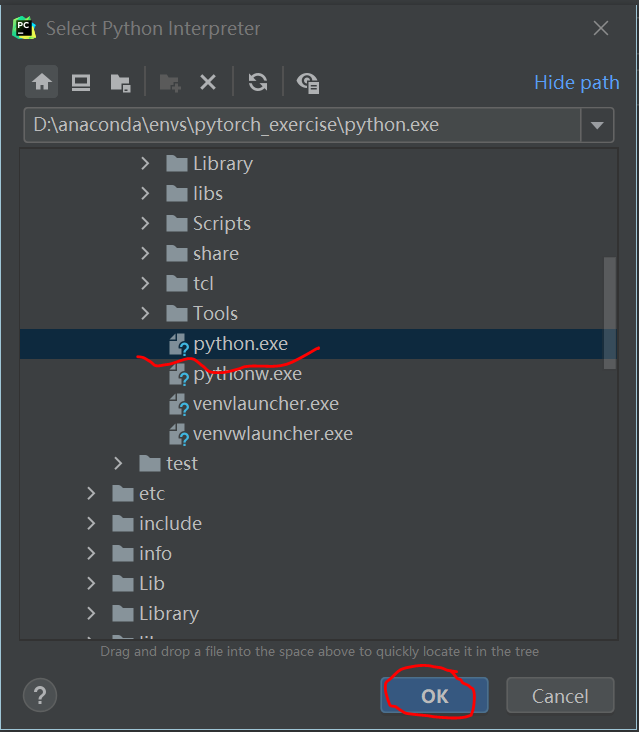Expand the info folder
Viewport: 639px width, 732px height.
[x=91, y=554]
